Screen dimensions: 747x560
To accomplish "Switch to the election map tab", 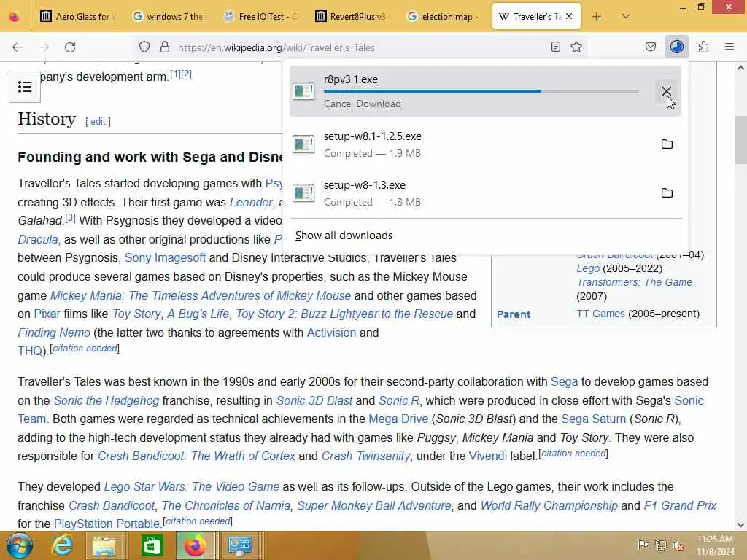I will [444, 17].
